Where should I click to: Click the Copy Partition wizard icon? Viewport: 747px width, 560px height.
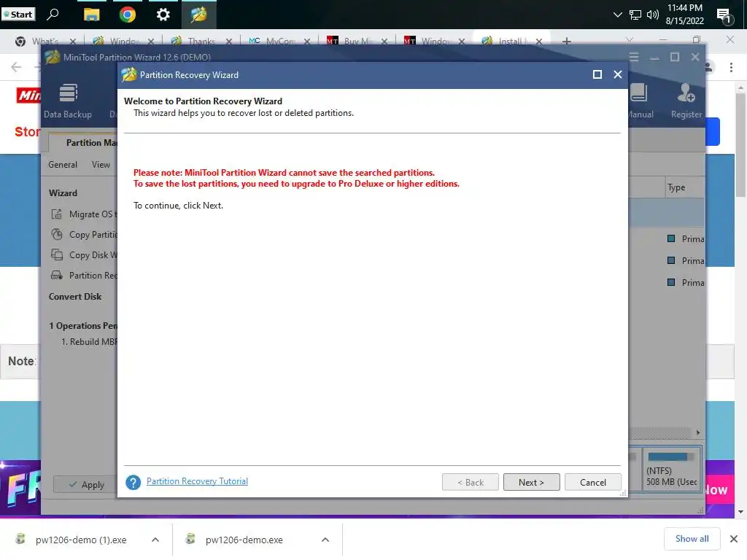point(57,234)
